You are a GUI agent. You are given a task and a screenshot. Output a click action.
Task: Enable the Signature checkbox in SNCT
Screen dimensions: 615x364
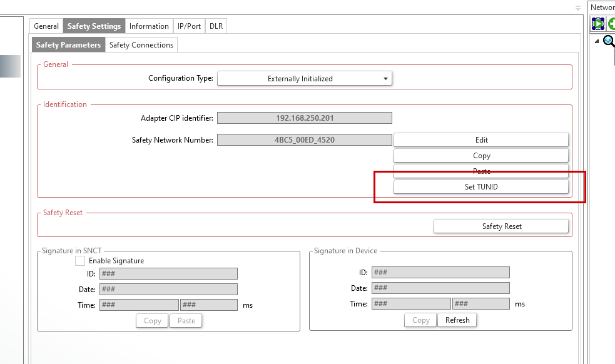(x=80, y=261)
